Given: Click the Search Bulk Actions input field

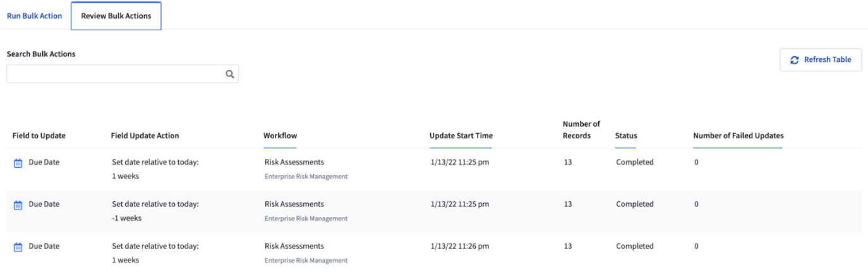Looking at the screenshot, I should point(123,74).
